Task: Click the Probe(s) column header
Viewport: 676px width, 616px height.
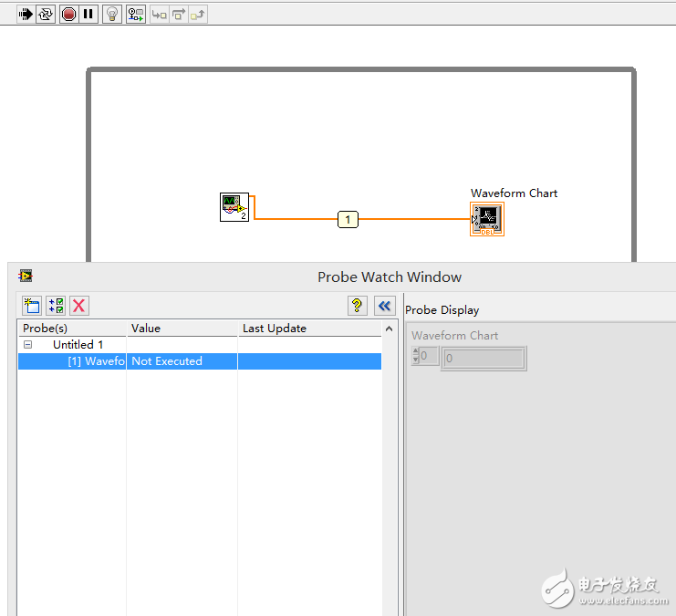Action: [72, 329]
